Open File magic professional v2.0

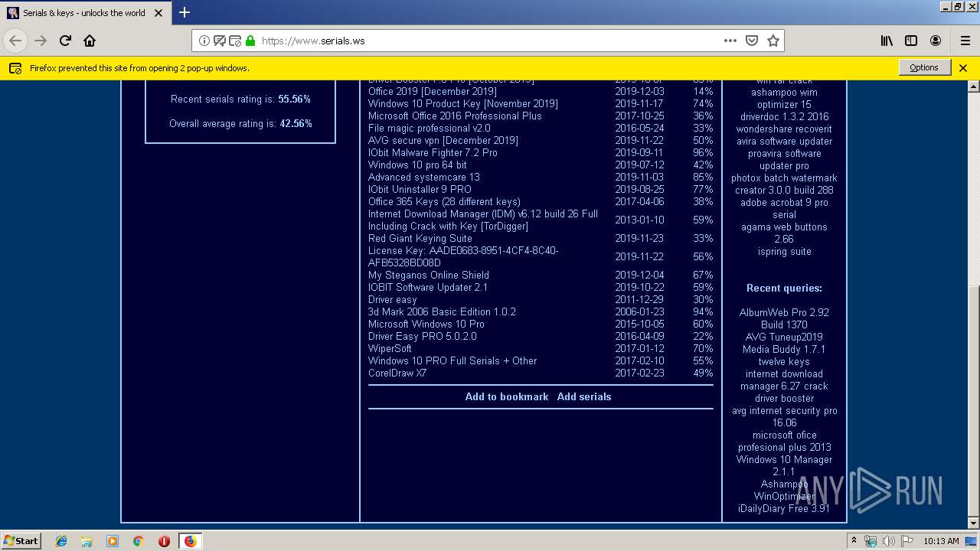(x=430, y=128)
